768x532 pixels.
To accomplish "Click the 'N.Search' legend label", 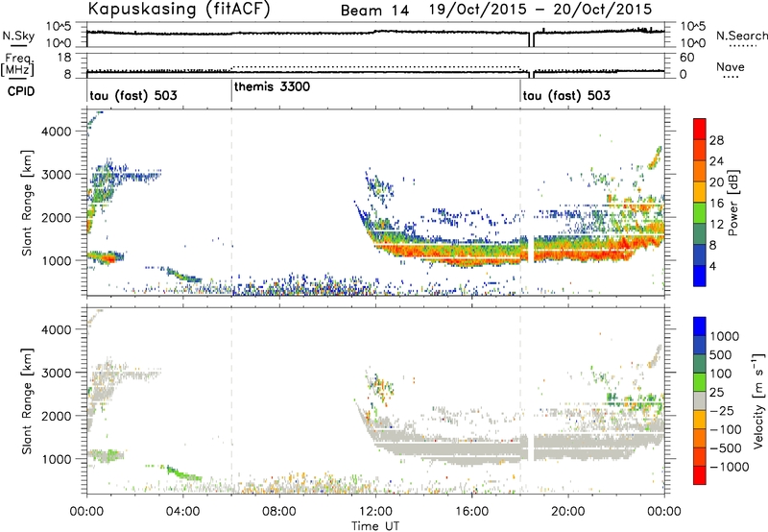I will (741, 36).
